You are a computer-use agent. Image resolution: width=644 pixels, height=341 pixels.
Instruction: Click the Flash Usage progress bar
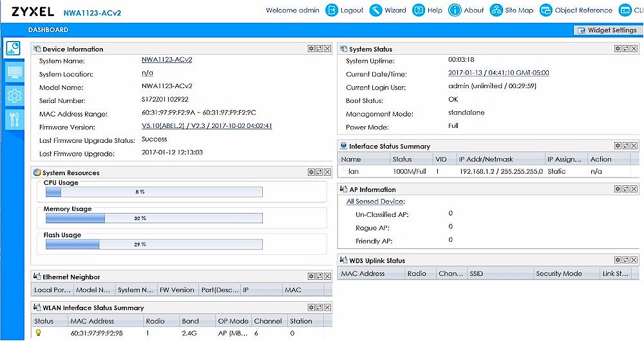tap(154, 244)
